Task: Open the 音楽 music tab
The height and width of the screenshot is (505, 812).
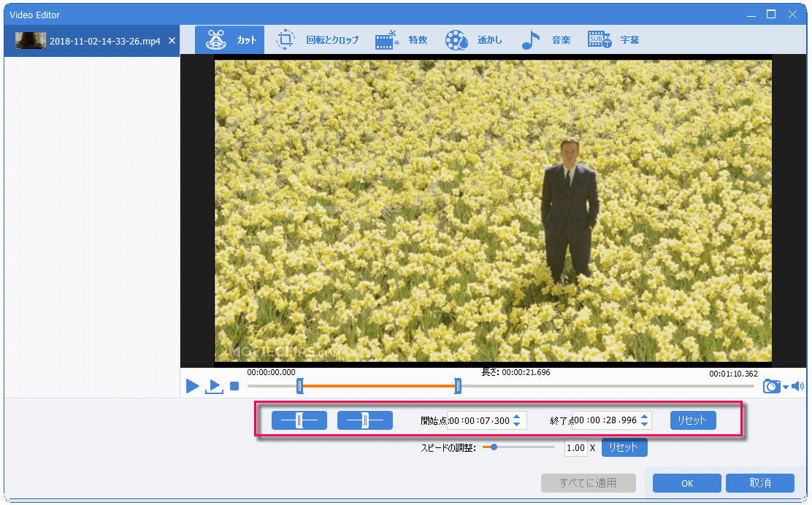Action: point(545,40)
